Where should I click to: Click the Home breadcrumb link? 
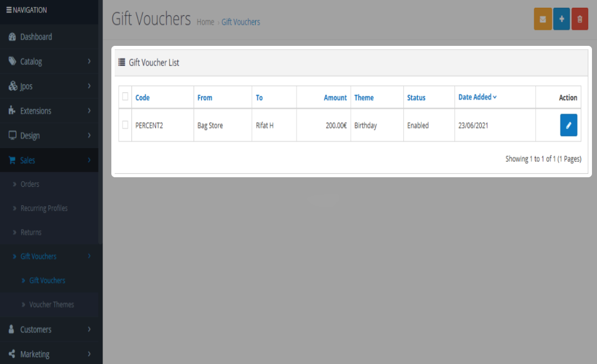click(x=205, y=22)
